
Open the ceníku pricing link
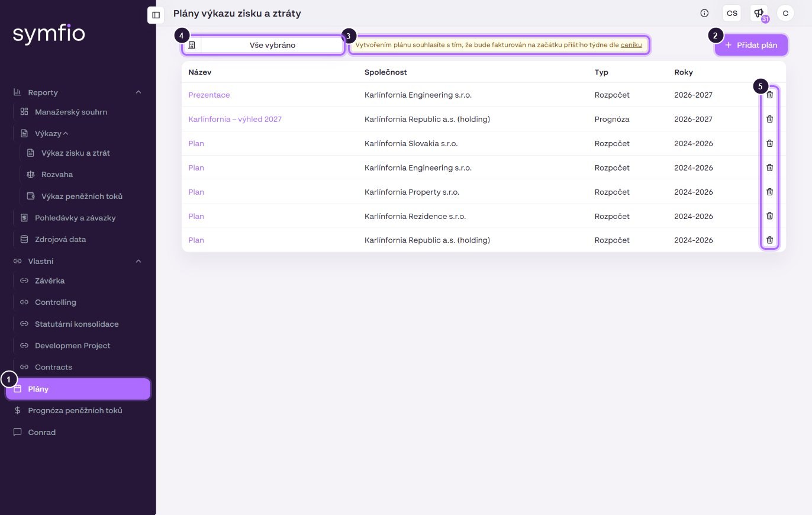coord(631,45)
